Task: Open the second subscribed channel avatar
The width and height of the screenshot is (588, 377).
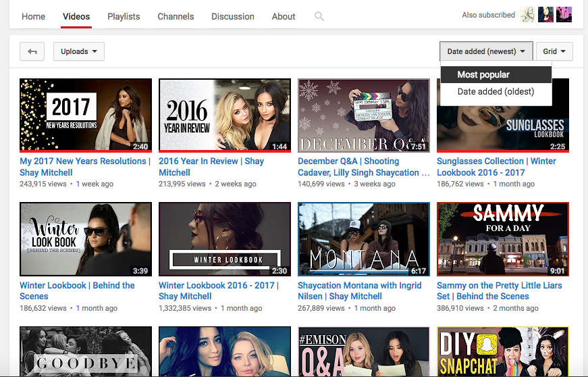Action: click(x=545, y=15)
